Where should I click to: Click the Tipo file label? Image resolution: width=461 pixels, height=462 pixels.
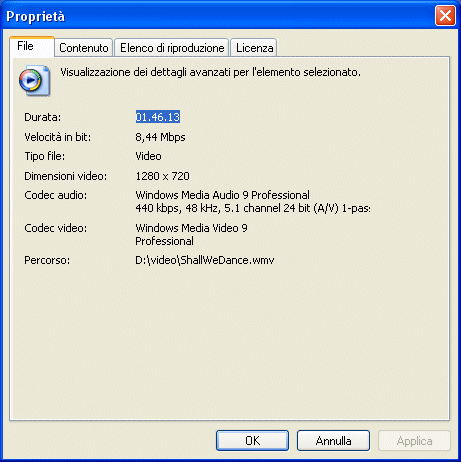click(x=45, y=156)
